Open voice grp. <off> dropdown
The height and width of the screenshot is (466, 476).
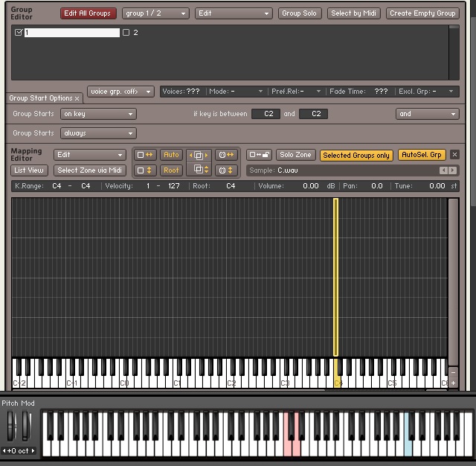(120, 92)
